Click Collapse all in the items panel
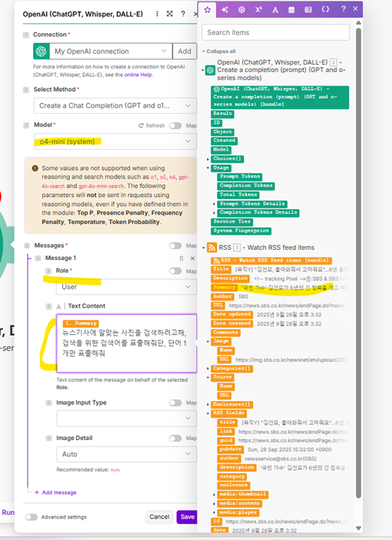This screenshot has height=540, width=392. point(219,51)
